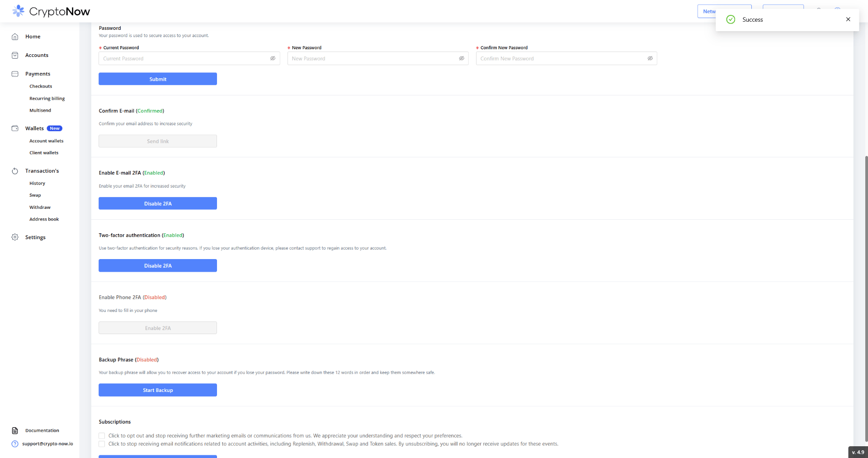
Task: Check the stop account activity notifications box
Action: [102, 444]
